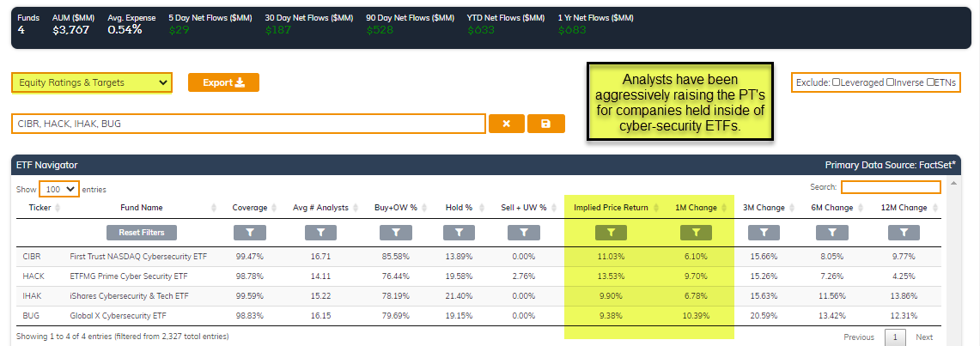
Task: Open Sell + UW % column filter
Action: pos(524,233)
